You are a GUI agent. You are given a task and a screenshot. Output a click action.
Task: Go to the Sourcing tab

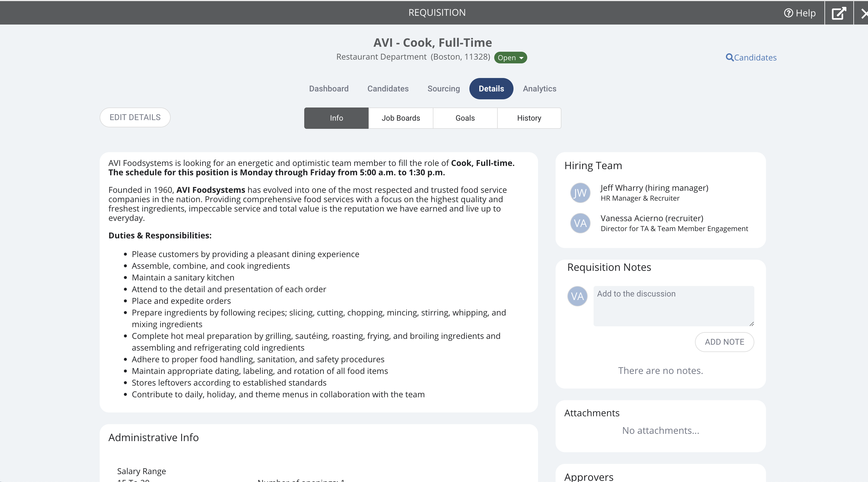point(443,89)
